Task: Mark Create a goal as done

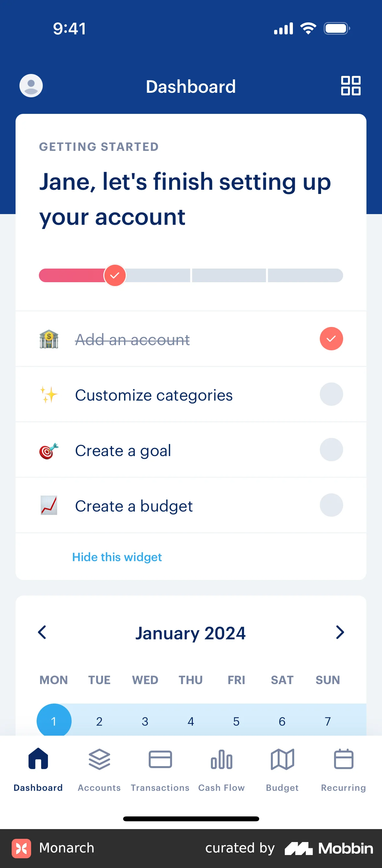Action: coord(331,450)
